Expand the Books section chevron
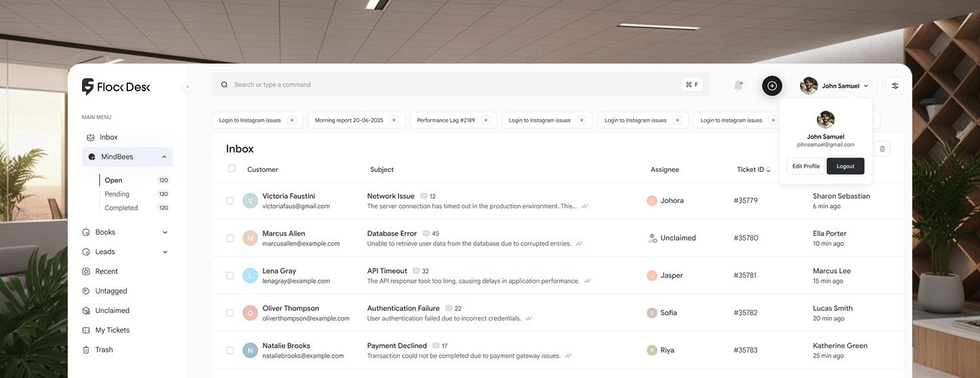 pyautogui.click(x=165, y=233)
